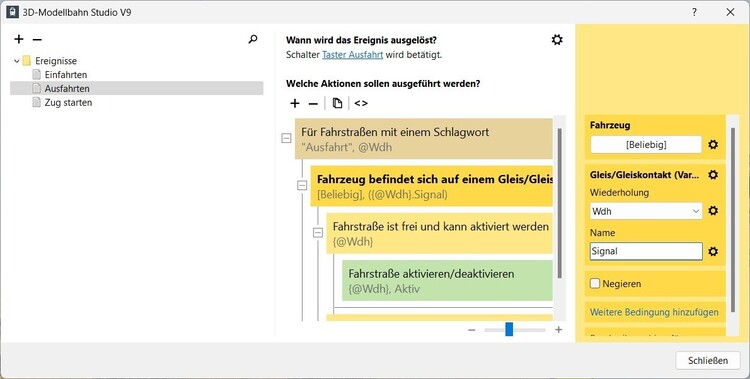Show script code view icon
This screenshot has width=750, height=379.
tap(361, 103)
